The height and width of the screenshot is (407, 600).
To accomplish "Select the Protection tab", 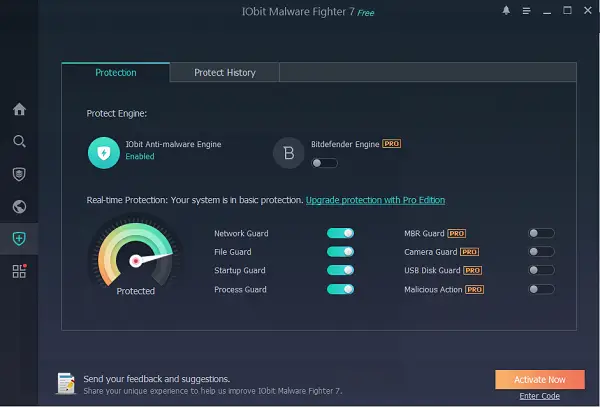I will tap(116, 73).
